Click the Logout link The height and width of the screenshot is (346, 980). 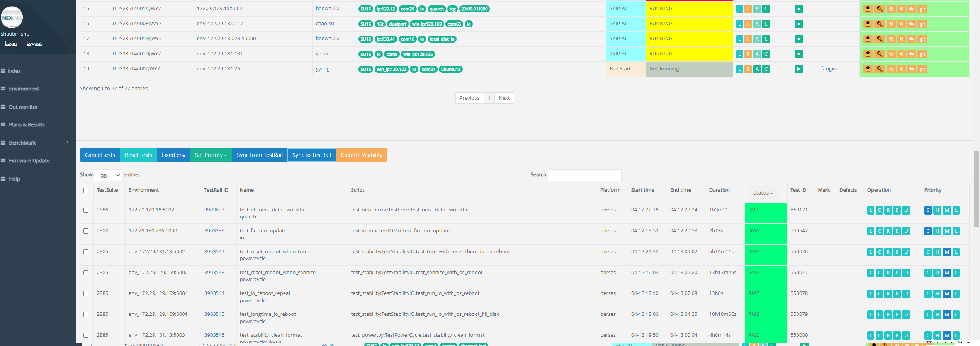click(x=34, y=43)
